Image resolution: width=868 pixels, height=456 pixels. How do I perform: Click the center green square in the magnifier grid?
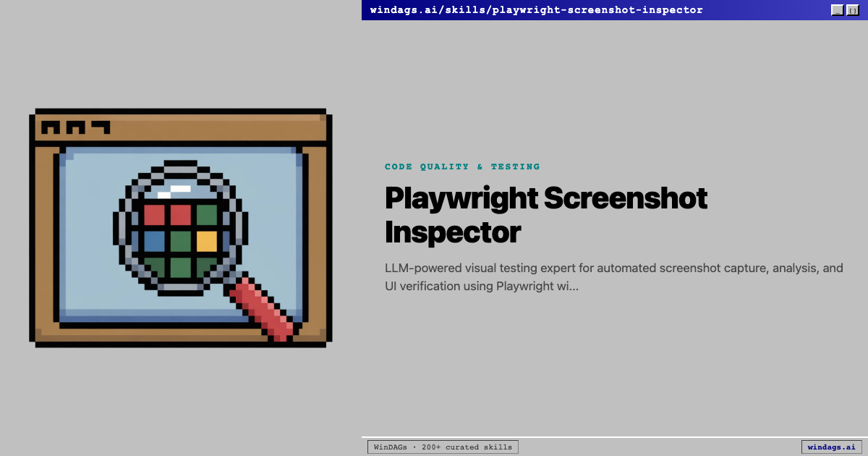pos(180,241)
